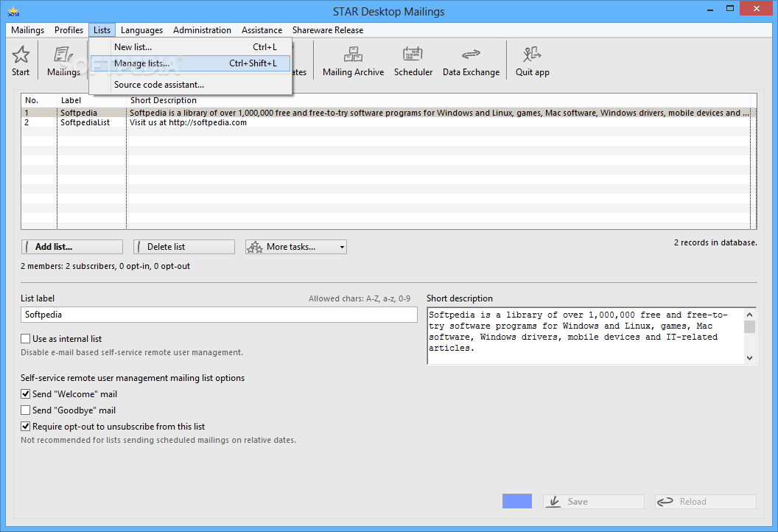Screen dimensions: 778x532
Task: Close the STAR Desktop Mailings window
Action: tap(757, 8)
